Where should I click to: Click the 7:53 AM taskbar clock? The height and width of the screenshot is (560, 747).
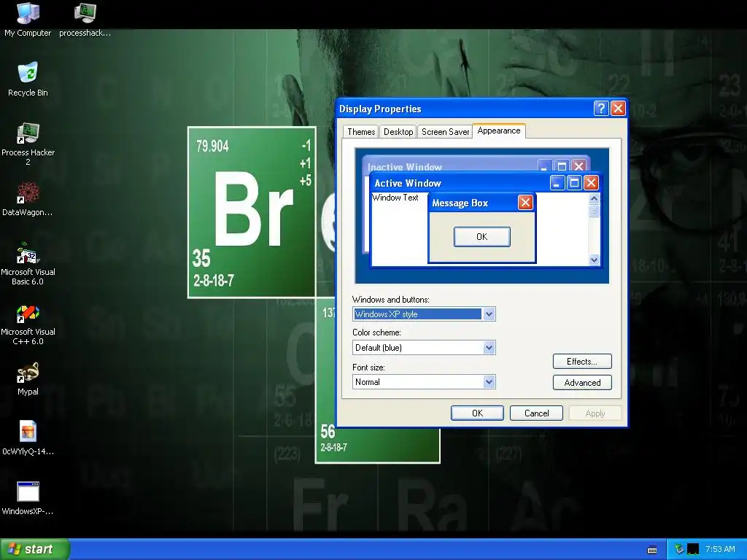click(x=720, y=549)
